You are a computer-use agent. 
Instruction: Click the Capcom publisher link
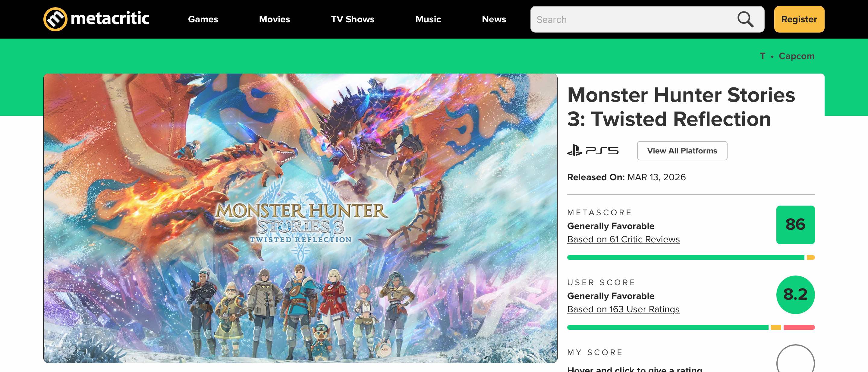pos(796,56)
